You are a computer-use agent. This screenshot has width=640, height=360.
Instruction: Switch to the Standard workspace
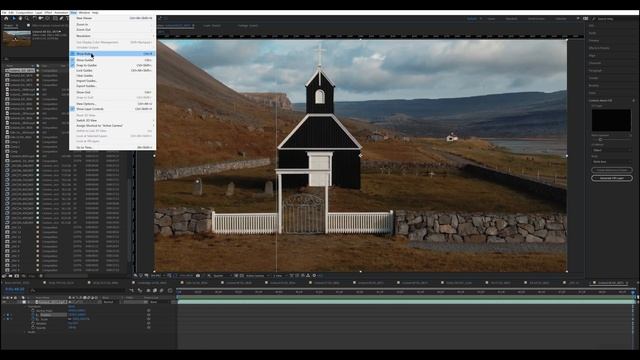point(512,19)
